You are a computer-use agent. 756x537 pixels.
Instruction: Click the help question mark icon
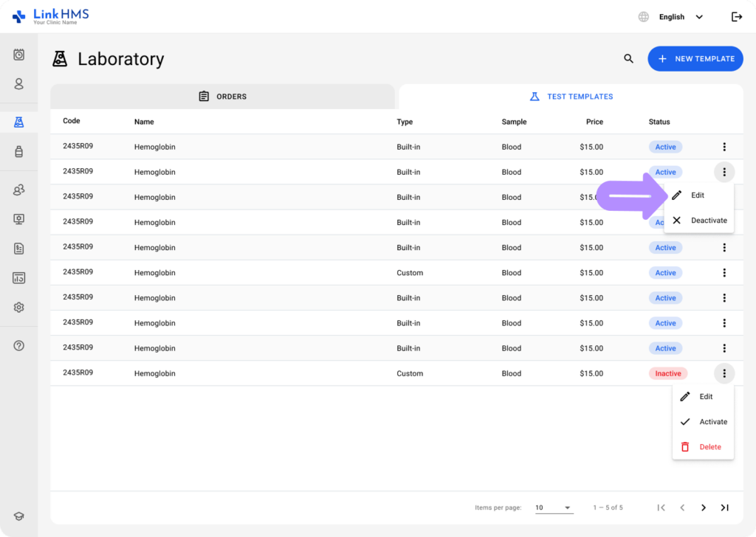pos(18,344)
